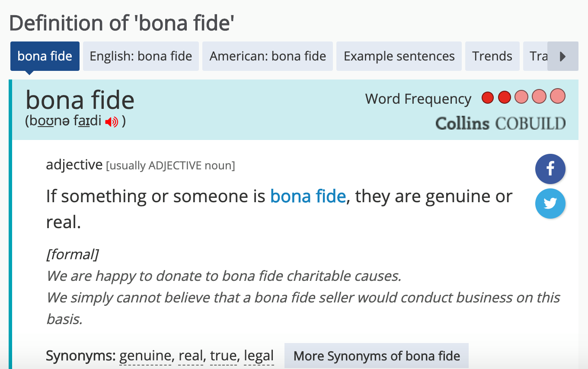This screenshot has width=588, height=369.
Task: Share the definition on Twitter
Action: [550, 203]
